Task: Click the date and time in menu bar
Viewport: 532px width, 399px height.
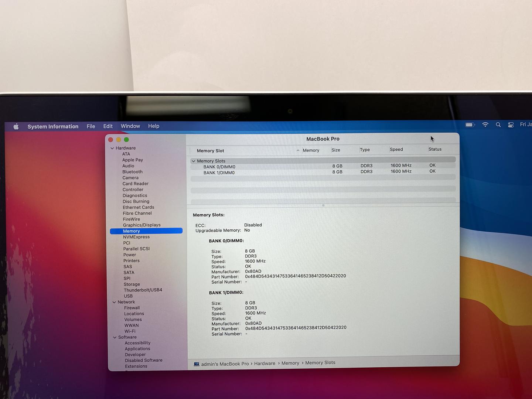Action: (x=526, y=125)
